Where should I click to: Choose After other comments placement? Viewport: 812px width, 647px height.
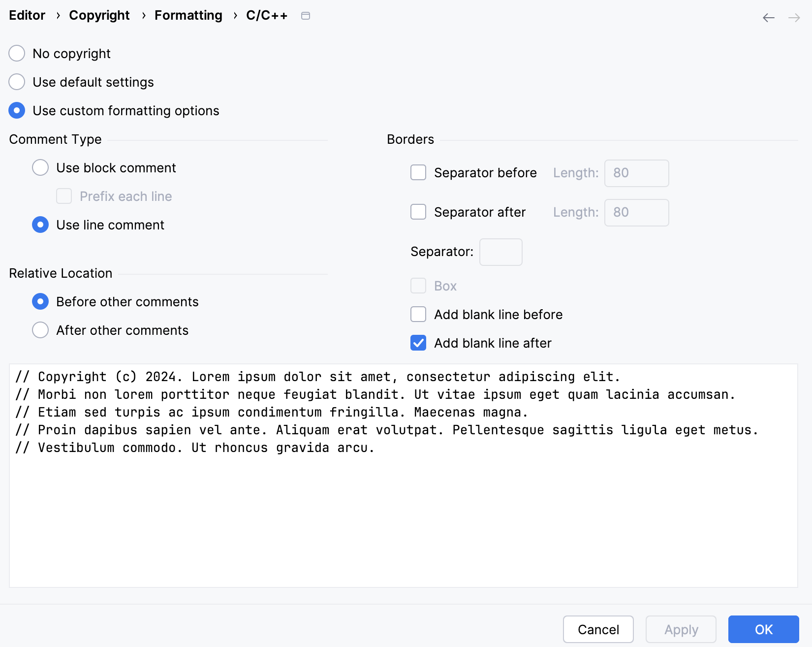pos(40,330)
